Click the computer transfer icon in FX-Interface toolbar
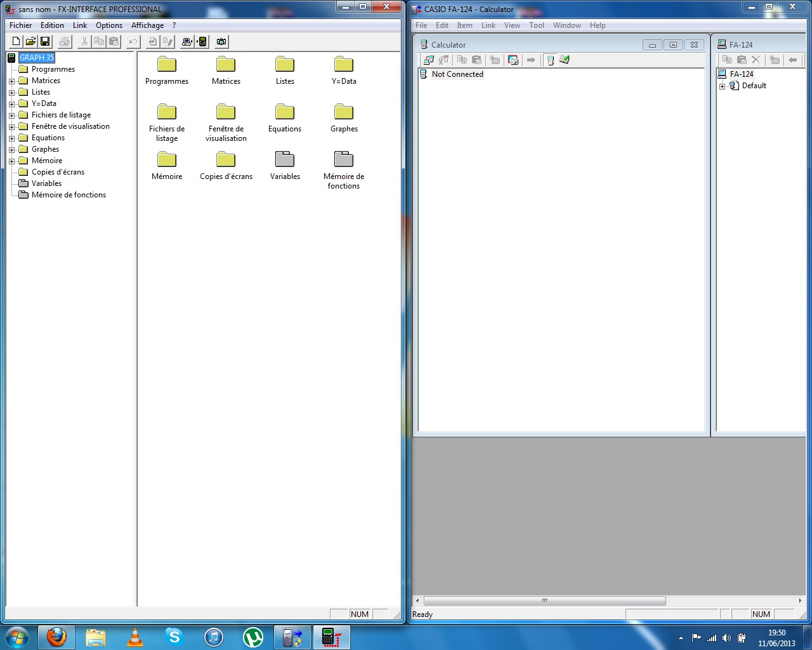 click(187, 42)
